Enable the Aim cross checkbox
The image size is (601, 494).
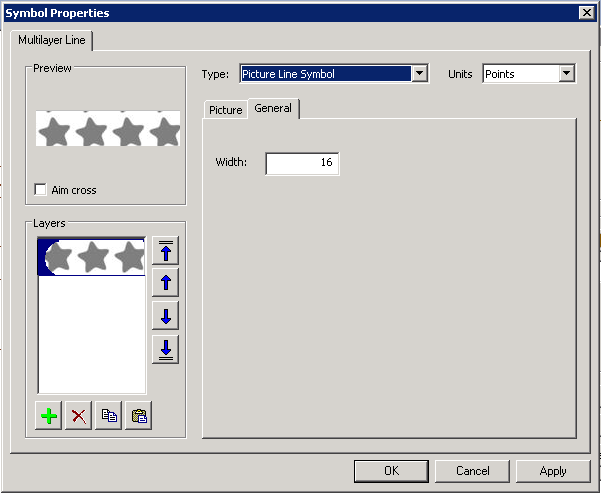[40, 189]
